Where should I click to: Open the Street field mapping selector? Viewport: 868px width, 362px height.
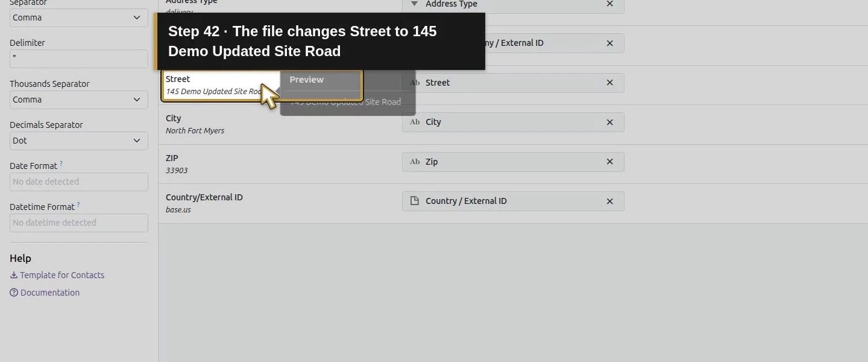click(x=513, y=83)
